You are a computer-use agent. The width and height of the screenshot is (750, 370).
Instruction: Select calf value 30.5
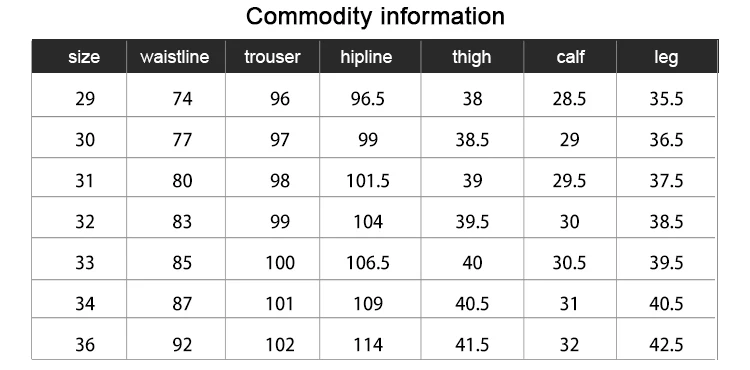569,263
